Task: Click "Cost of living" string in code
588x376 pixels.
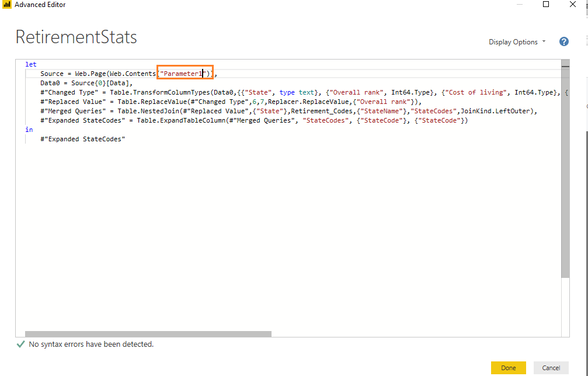Action: [476, 93]
